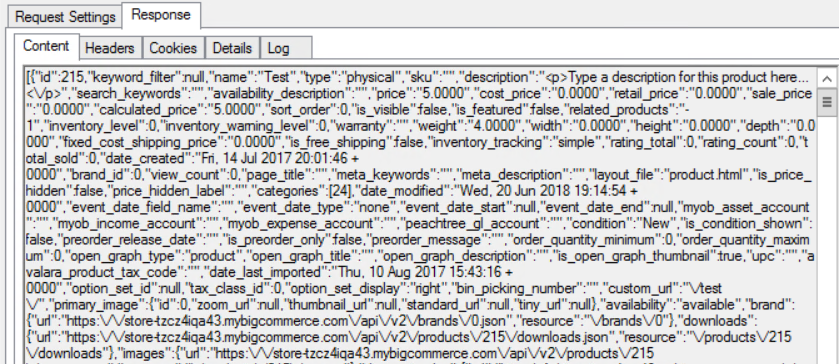The width and height of the screenshot is (839, 364).
Task: Open the Details sub-tab
Action: click(x=232, y=48)
